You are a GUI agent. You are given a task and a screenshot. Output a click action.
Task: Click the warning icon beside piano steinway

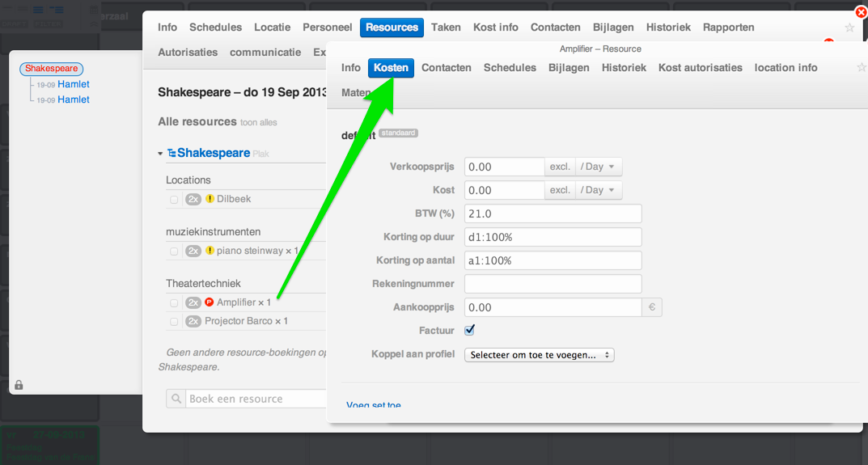210,251
